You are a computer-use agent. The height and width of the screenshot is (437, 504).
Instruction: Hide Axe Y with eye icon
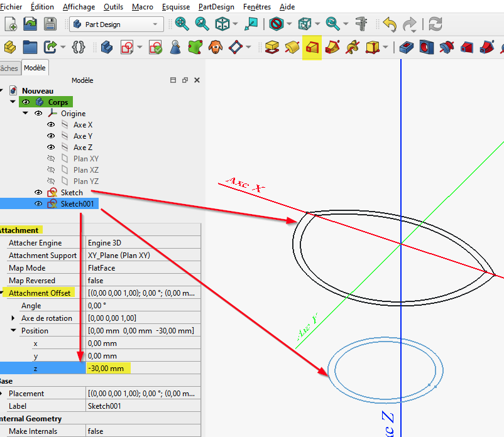coord(51,136)
